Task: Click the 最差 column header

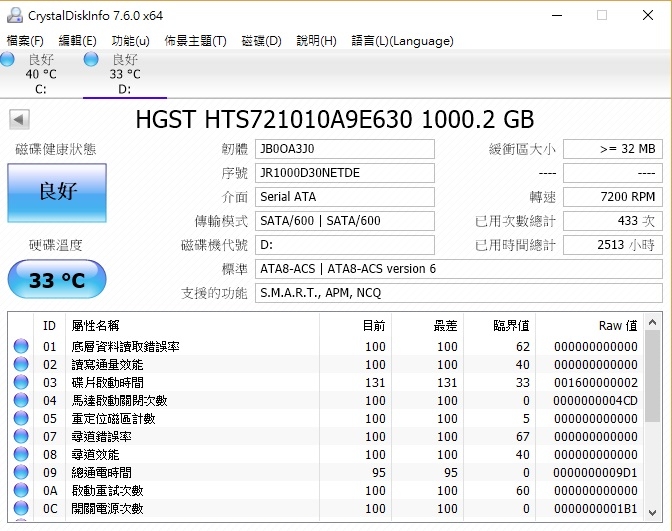Action: 427,326
